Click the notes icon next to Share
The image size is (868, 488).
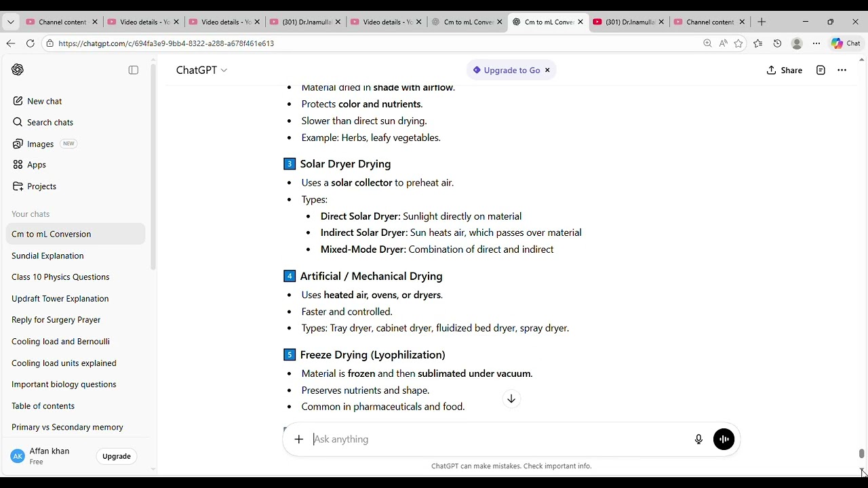coord(821,70)
